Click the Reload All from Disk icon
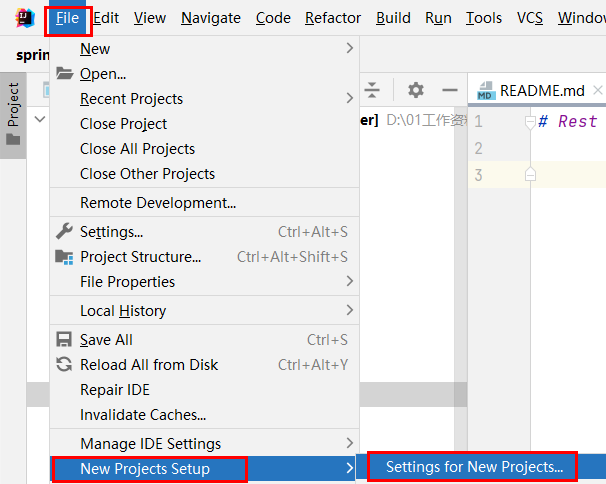 click(64, 365)
